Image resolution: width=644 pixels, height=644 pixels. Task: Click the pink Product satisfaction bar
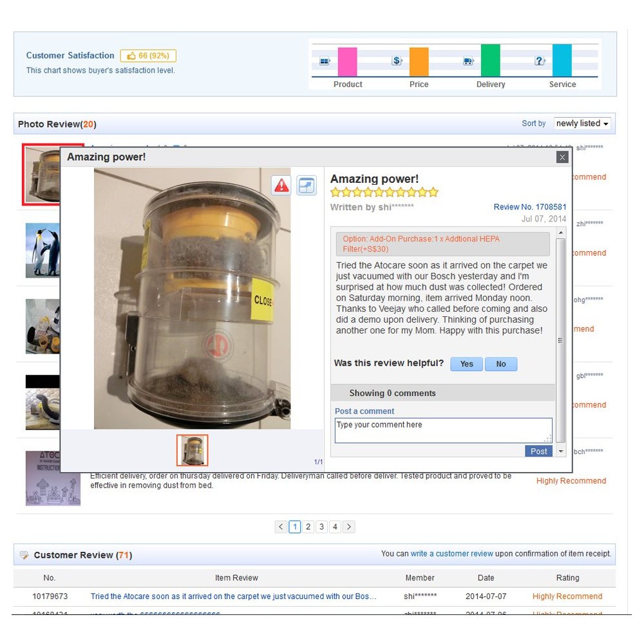(348, 62)
